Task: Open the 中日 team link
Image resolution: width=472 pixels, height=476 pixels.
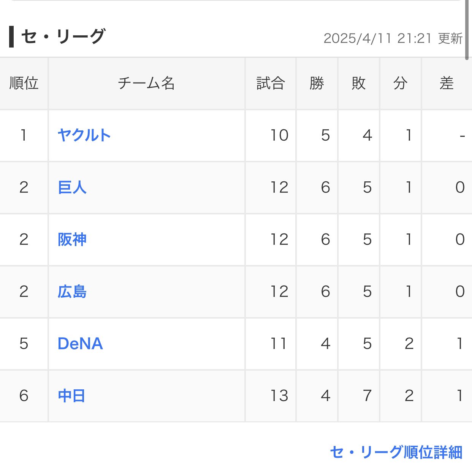Action: (x=71, y=396)
